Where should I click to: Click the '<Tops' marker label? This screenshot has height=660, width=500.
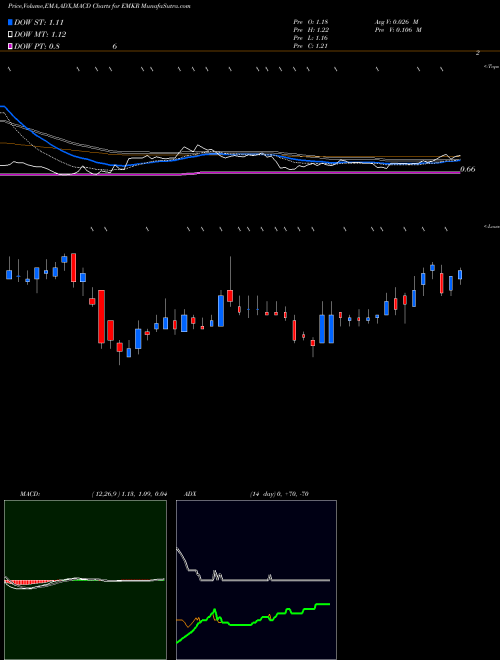[x=491, y=67]
